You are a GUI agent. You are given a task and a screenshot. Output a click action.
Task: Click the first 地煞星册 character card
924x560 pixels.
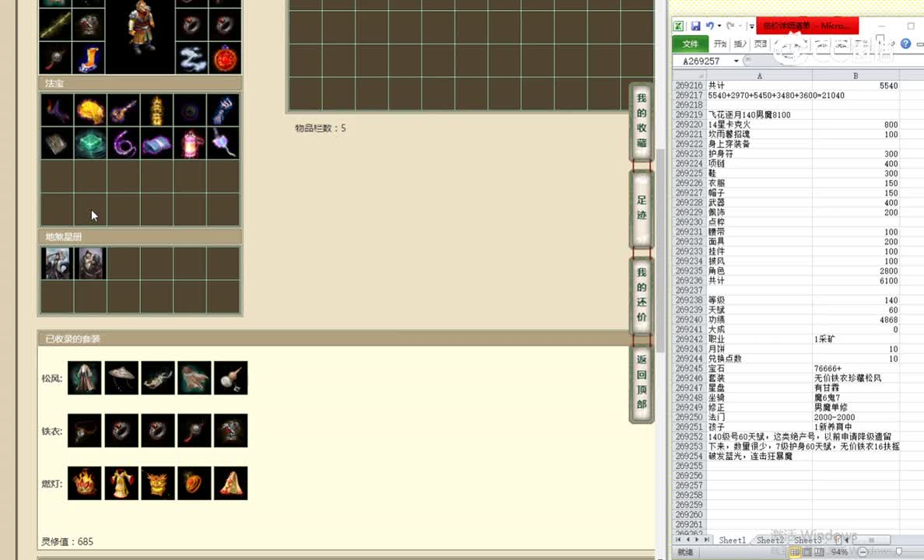pos(57,263)
